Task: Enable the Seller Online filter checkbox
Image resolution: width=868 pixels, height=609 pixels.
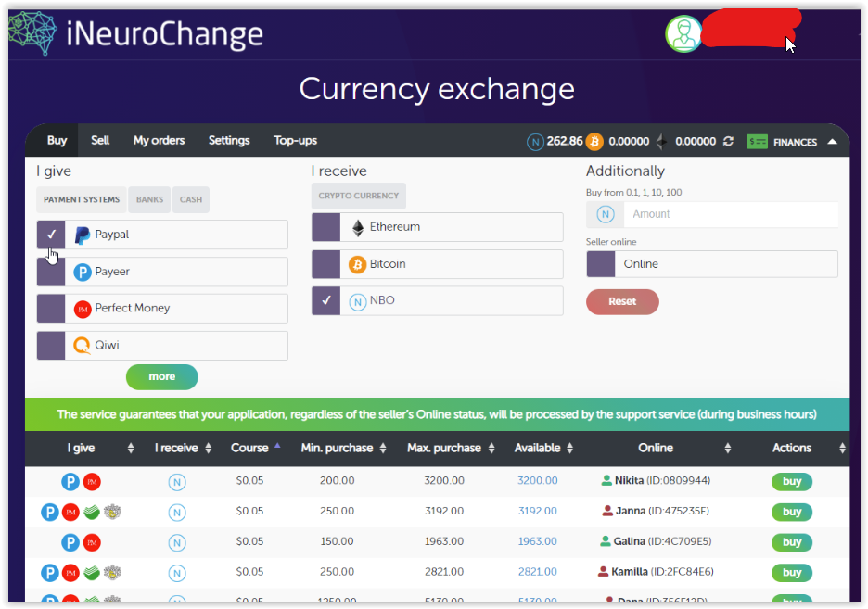Action: pos(601,264)
